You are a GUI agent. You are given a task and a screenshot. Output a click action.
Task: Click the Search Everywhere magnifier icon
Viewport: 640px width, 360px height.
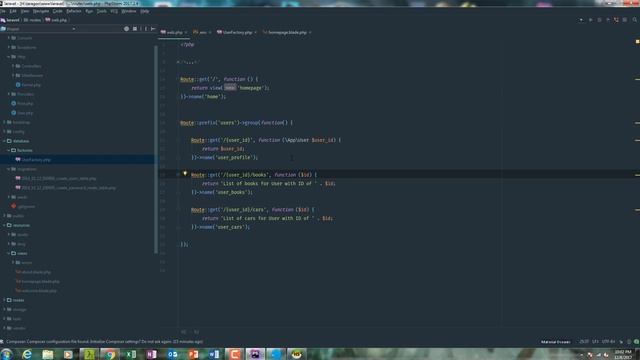(635, 20)
